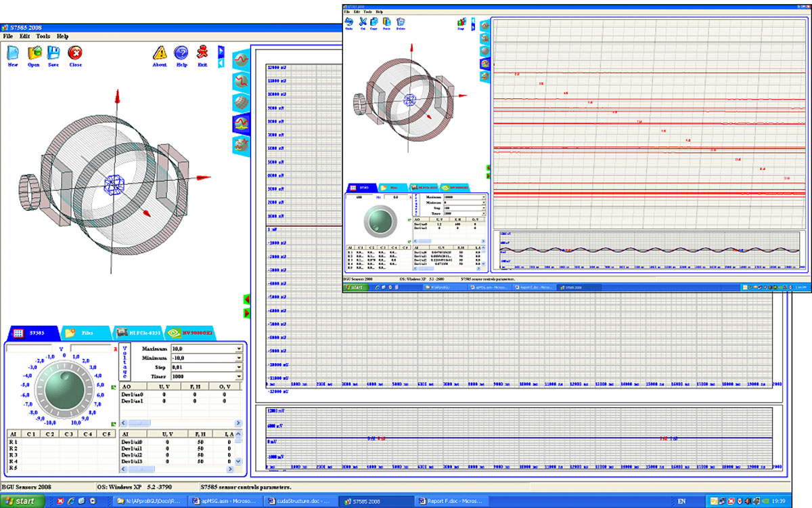Open the About warning-triangle icon

[x=160, y=54]
